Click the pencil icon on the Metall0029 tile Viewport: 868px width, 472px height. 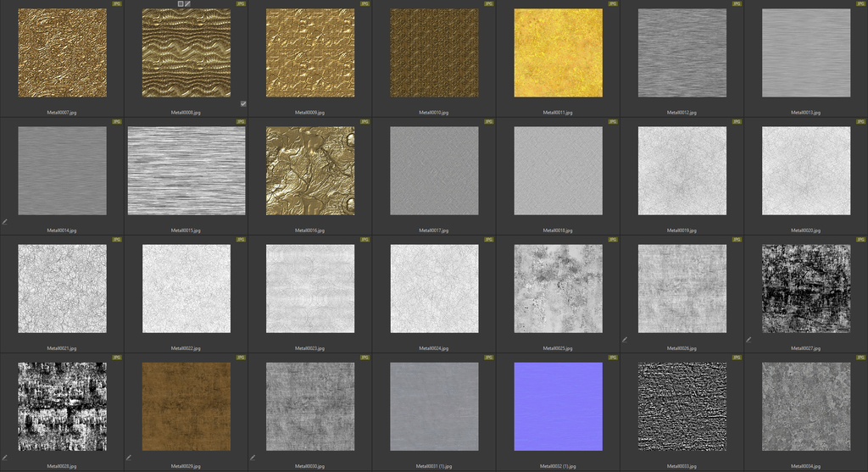pos(129,458)
